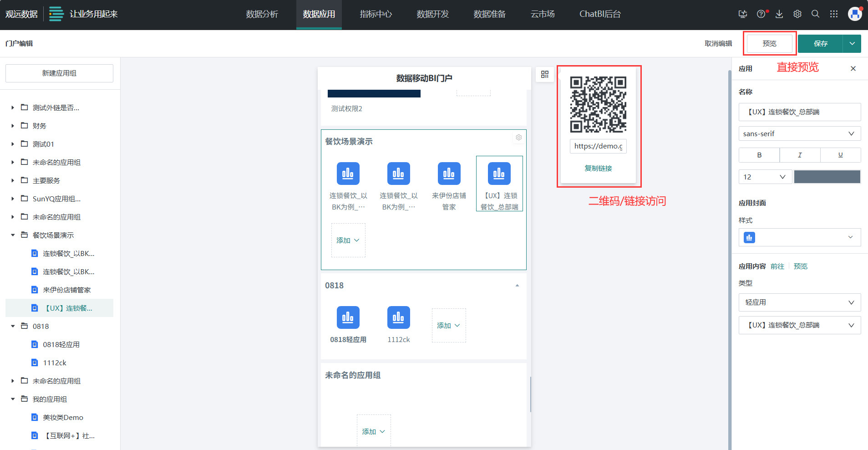Switch to the 数据分析 tab
The image size is (868, 450).
(x=262, y=14)
